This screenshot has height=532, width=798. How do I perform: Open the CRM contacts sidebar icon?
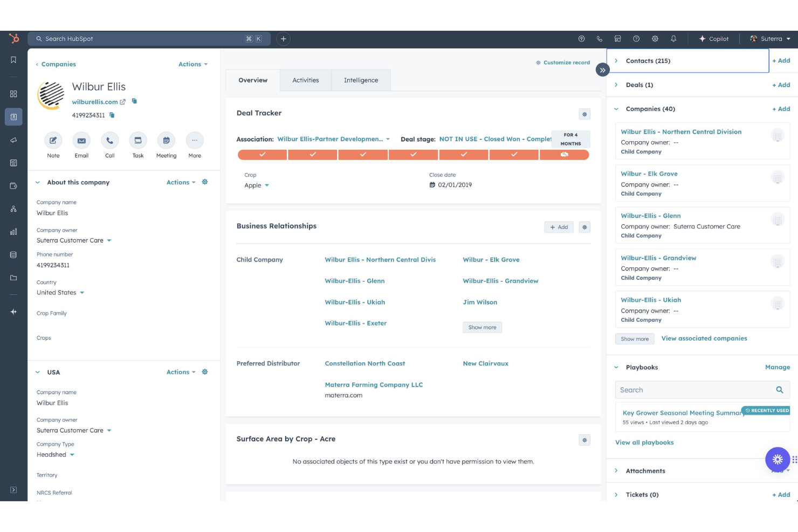pos(13,117)
